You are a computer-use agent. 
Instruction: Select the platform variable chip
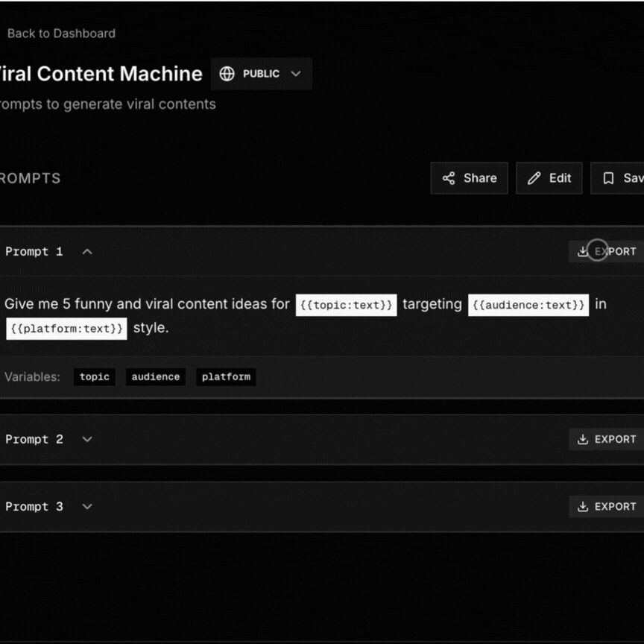pos(226,377)
